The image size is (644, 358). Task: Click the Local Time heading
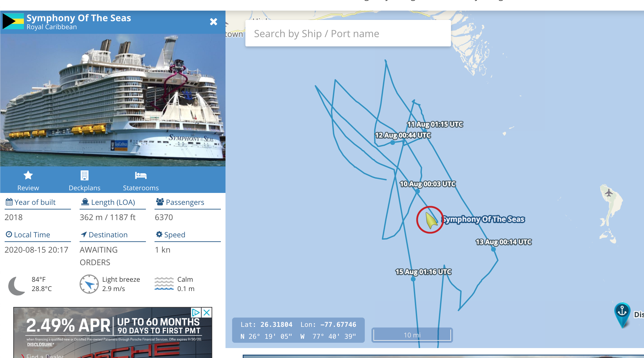32,235
